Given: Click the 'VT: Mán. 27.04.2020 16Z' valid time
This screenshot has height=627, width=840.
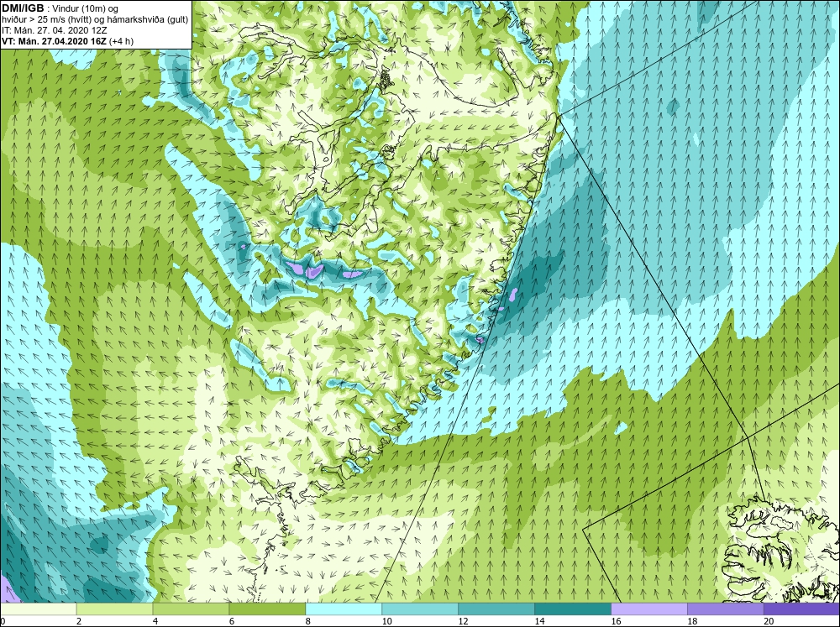Looking at the screenshot, I should 54,41.
